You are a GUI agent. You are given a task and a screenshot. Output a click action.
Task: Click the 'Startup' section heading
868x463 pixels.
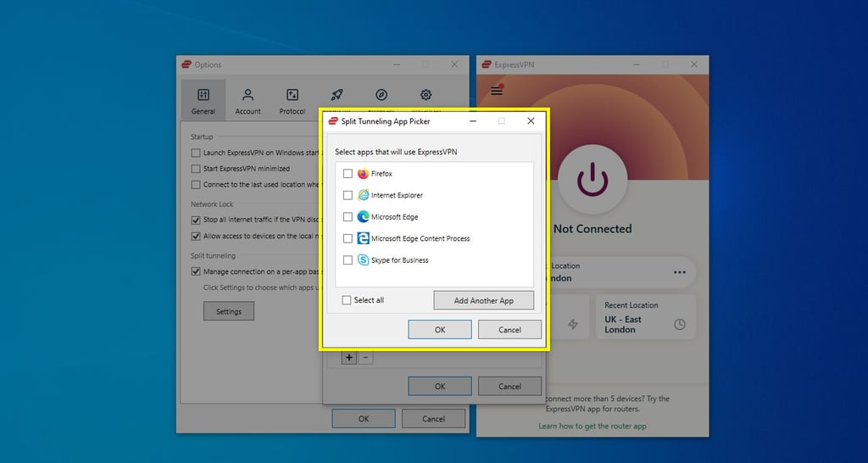[202, 137]
